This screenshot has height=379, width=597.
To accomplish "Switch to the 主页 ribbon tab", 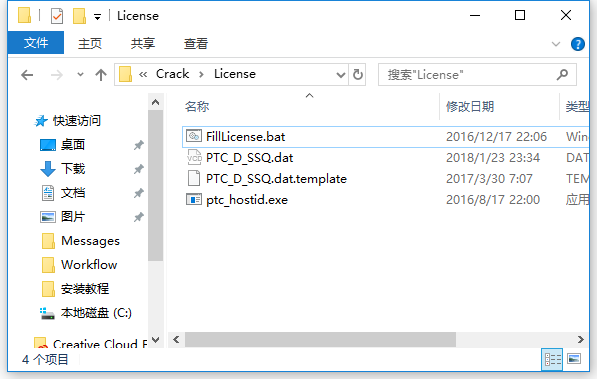I will 90,43.
